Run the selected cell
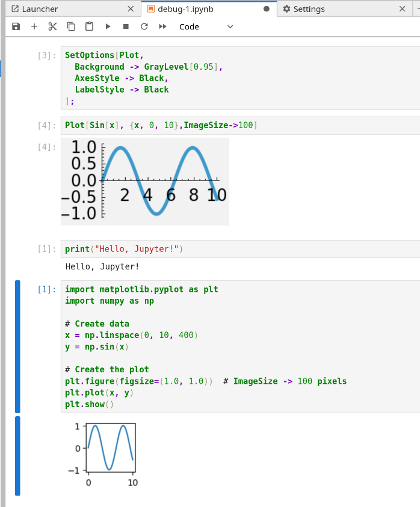 [x=107, y=26]
